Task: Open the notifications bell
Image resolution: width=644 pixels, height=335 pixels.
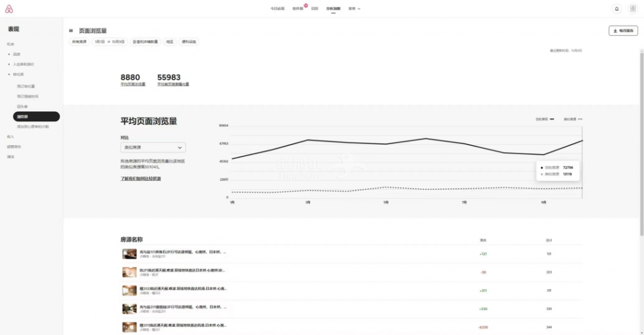Action: click(616, 9)
